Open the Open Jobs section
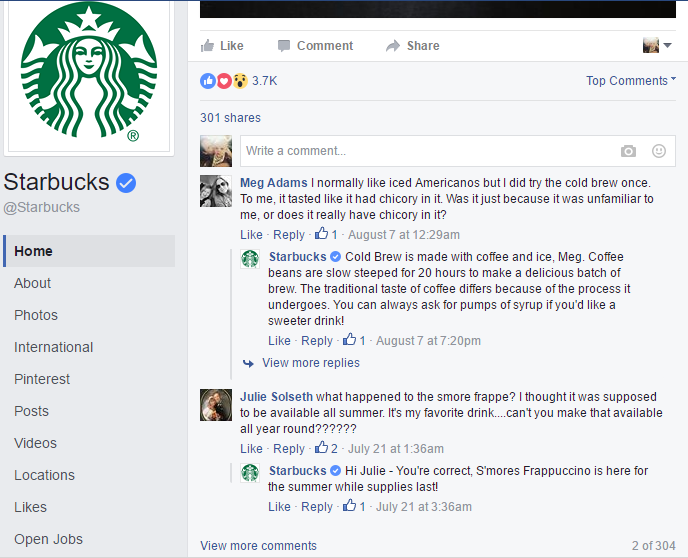Image resolution: width=688 pixels, height=558 pixels. [x=48, y=539]
